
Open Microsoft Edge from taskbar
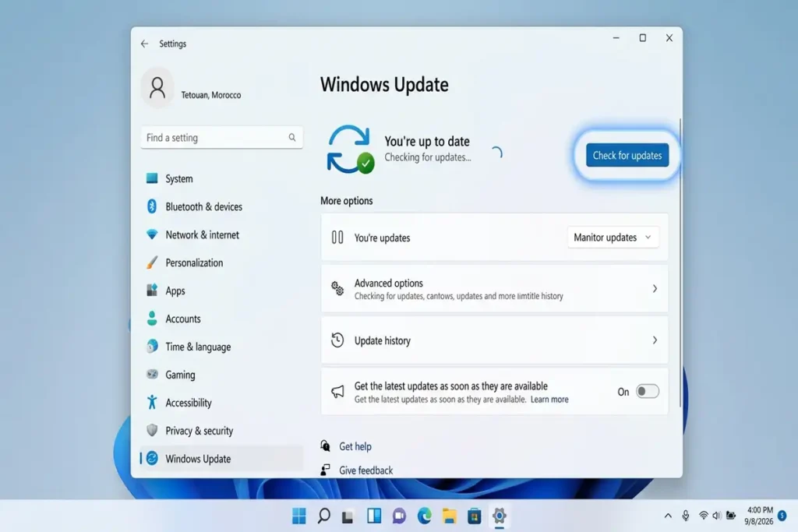(x=425, y=516)
